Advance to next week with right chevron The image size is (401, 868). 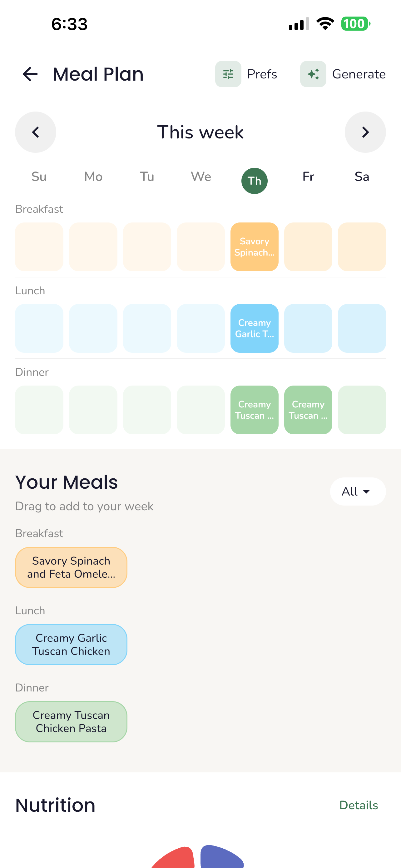[365, 132]
